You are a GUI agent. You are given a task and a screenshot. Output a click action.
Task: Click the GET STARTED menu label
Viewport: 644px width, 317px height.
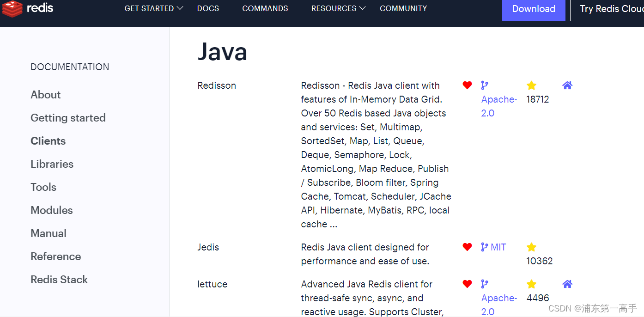point(149,8)
